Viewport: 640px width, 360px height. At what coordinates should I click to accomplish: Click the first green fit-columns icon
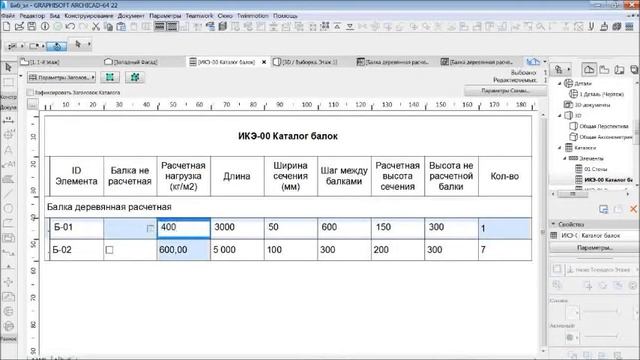click(x=110, y=77)
